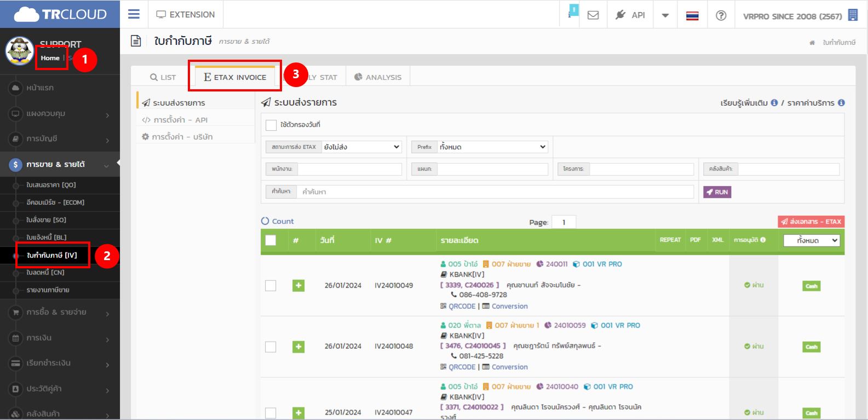
Task: Click the คำค้นหา search input field
Action: [x=495, y=192]
